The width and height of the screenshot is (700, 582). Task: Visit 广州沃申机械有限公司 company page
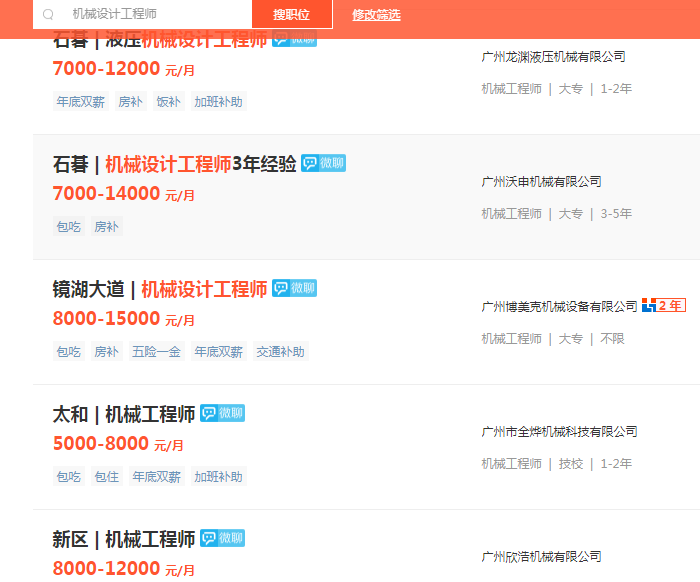click(541, 182)
